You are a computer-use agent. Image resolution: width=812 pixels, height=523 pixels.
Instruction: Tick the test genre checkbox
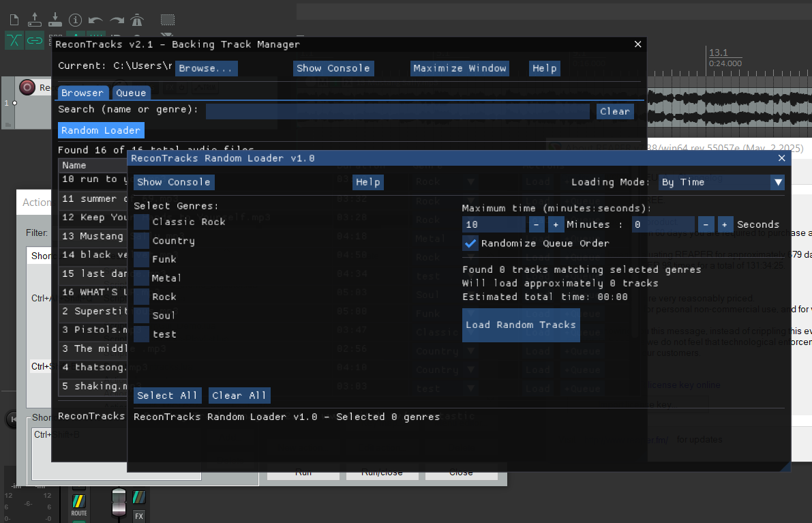click(141, 335)
